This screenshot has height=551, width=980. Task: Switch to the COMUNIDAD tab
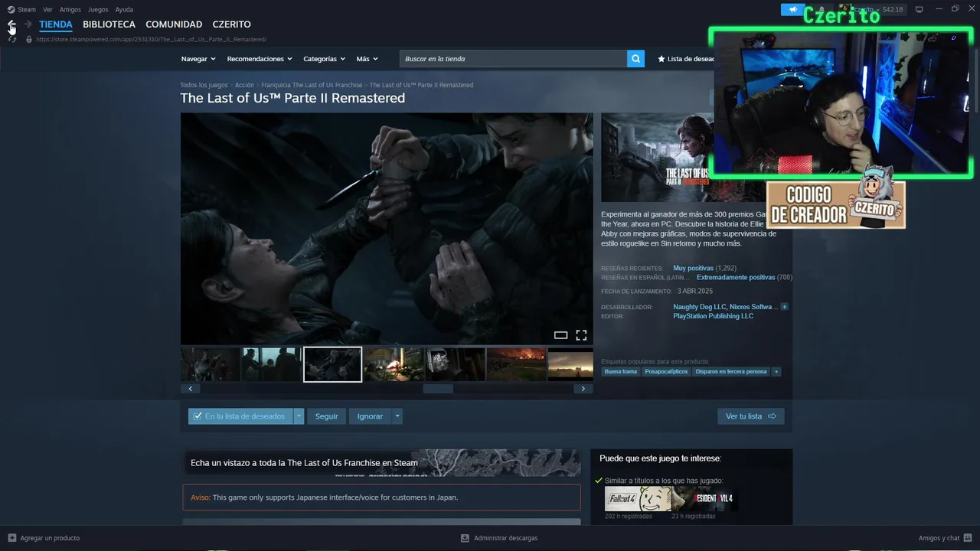174,24
